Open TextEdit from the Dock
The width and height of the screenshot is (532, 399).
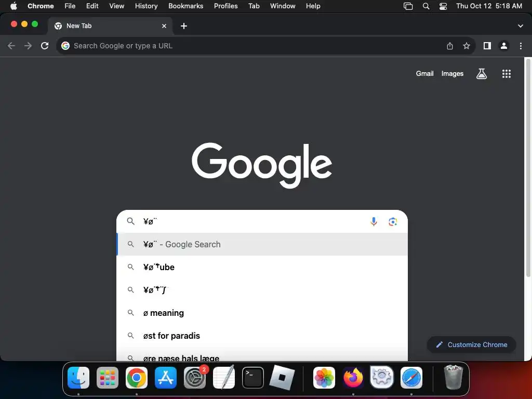[224, 378]
